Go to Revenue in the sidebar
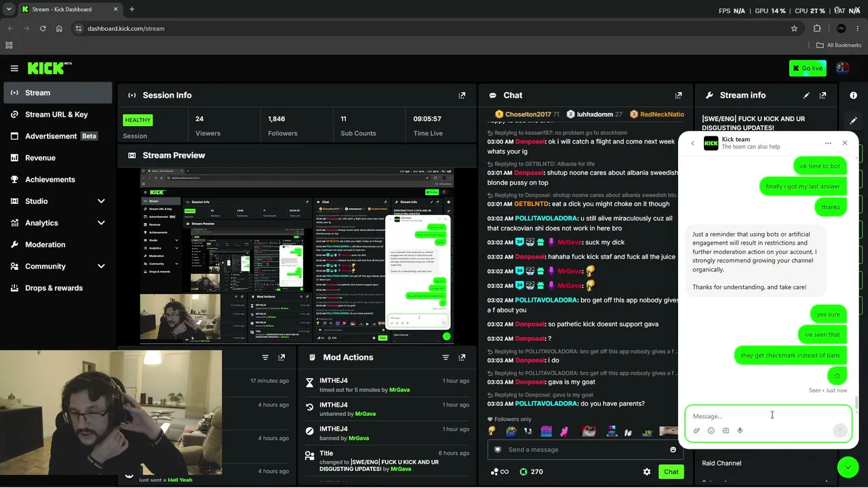This screenshot has height=488, width=868. 58,158
